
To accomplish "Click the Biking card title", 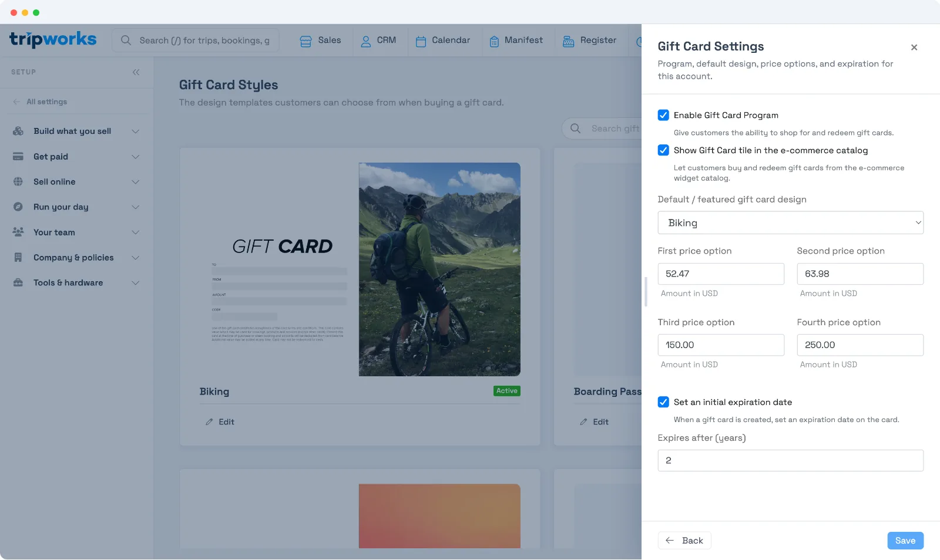I will pos(214,392).
